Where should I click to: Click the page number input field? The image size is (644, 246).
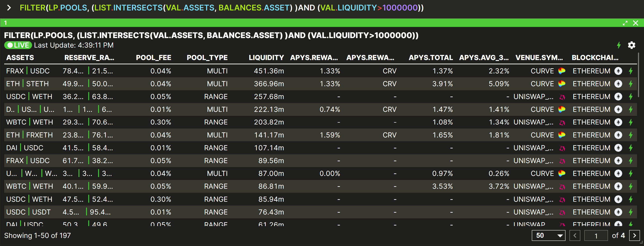coord(596,236)
